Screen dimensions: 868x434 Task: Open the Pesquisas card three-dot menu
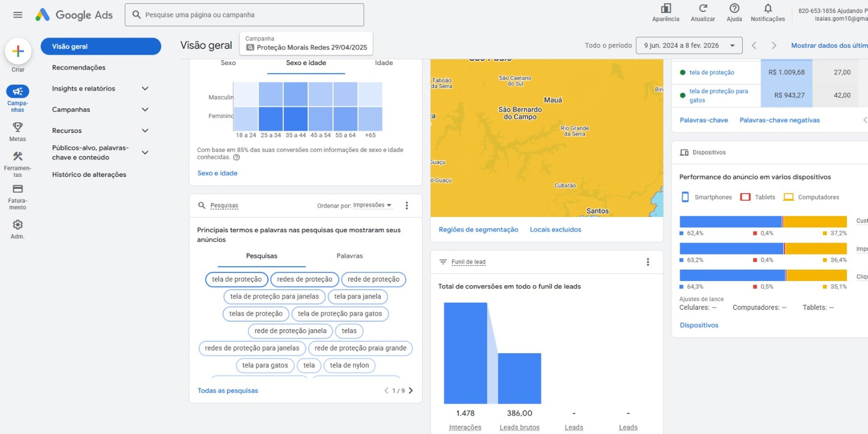pos(407,206)
